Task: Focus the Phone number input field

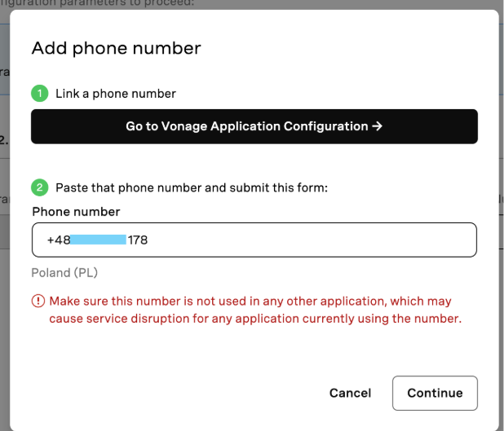Action: coord(254,240)
